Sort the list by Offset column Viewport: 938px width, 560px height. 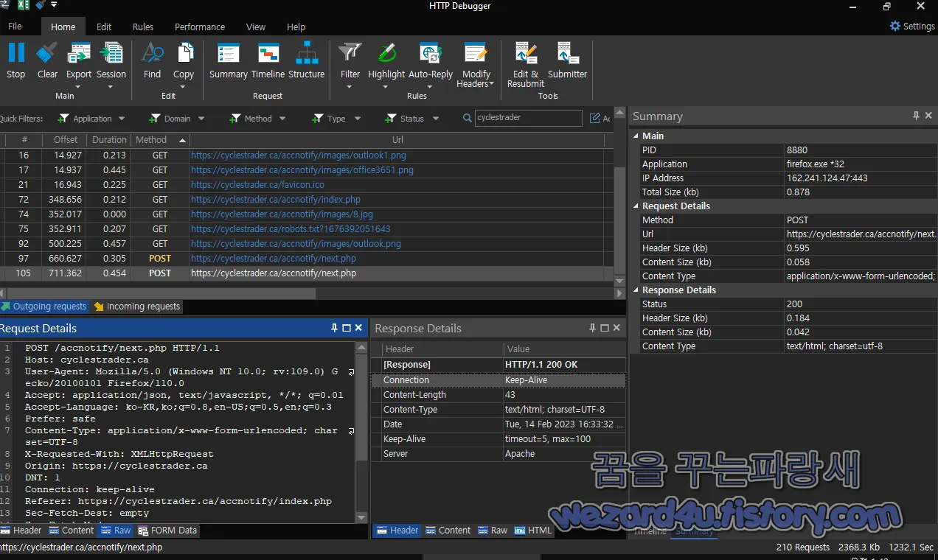pyautogui.click(x=66, y=139)
